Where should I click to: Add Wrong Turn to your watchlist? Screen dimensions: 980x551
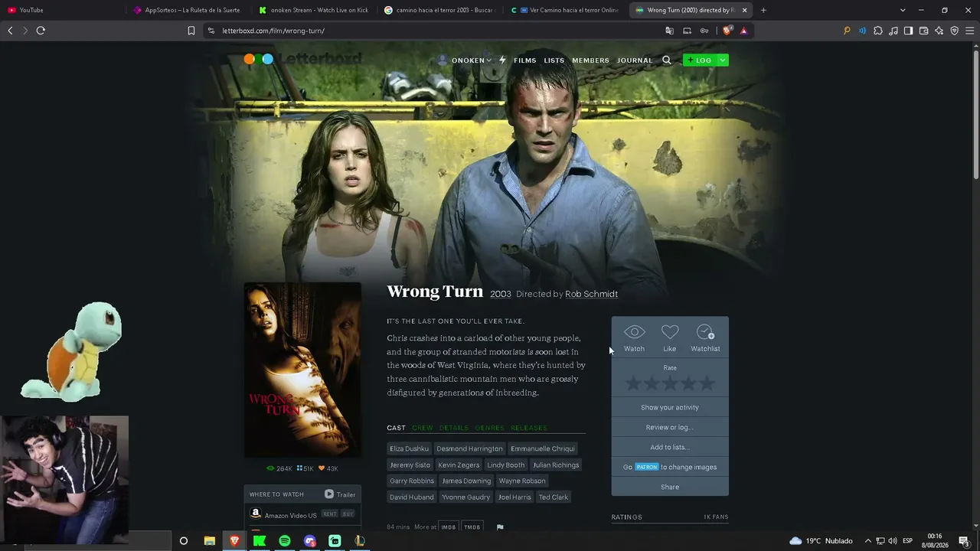705,338
